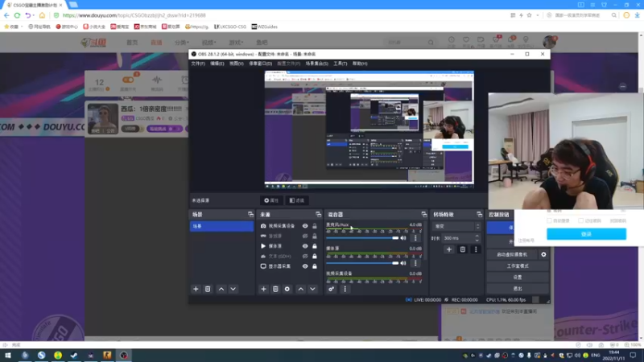Open the OBS Studio taskbar icon
The width and height of the screenshot is (644, 362).
pyautogui.click(x=124, y=356)
